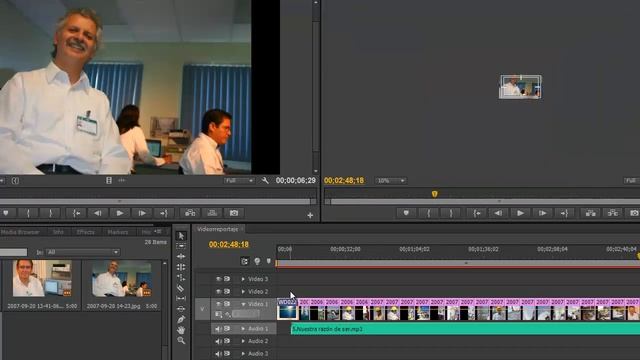Select the Slip tool
This screenshot has width=640, height=360.
[x=181, y=298]
